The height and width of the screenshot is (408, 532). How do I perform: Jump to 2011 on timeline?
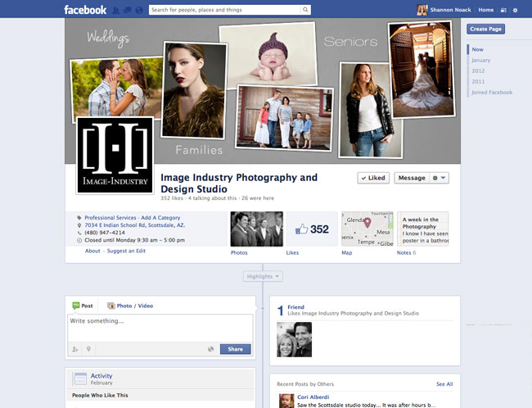(478, 82)
